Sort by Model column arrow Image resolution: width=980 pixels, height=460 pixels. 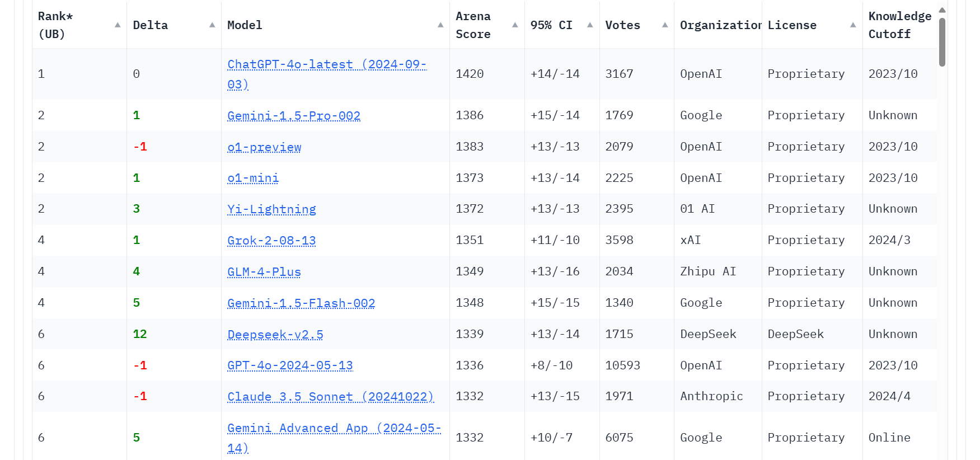(440, 25)
